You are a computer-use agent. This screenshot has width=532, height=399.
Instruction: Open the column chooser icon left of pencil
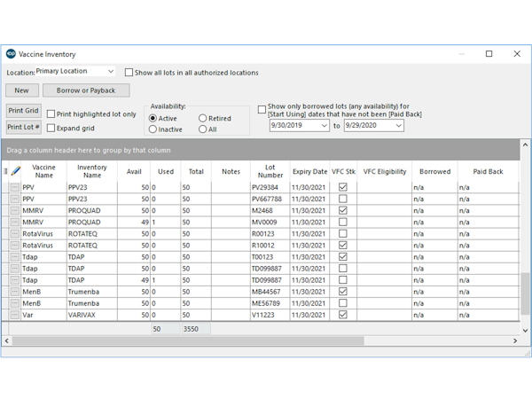tap(6, 171)
